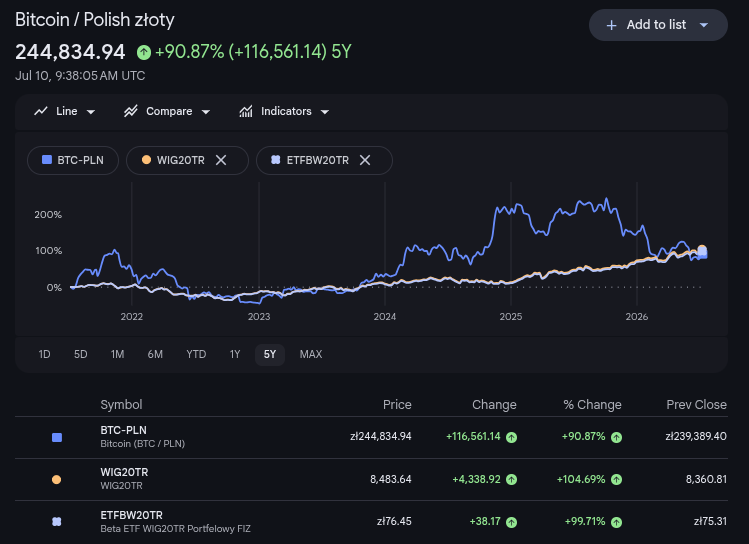Click the Prev Close column header
The width and height of the screenshot is (749, 544).
click(x=696, y=405)
